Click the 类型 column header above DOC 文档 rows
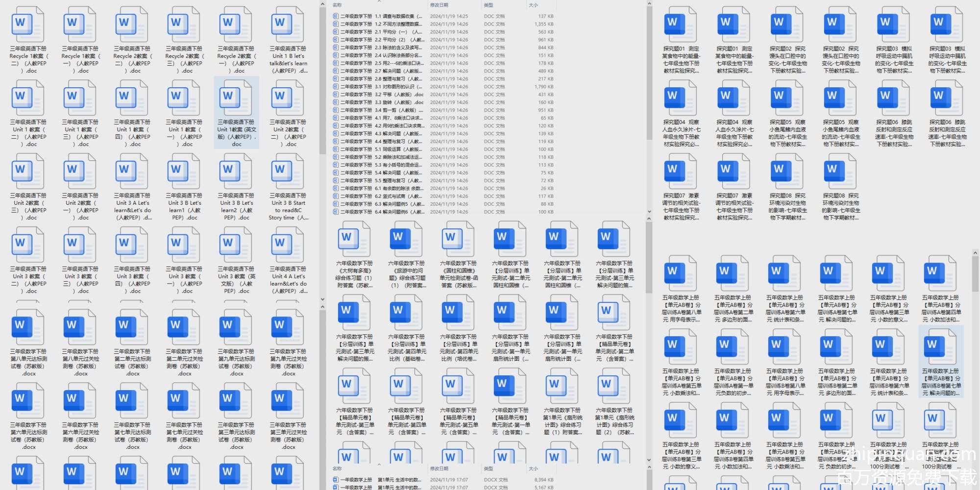Image resolution: width=980 pixels, height=490 pixels. coord(489,5)
